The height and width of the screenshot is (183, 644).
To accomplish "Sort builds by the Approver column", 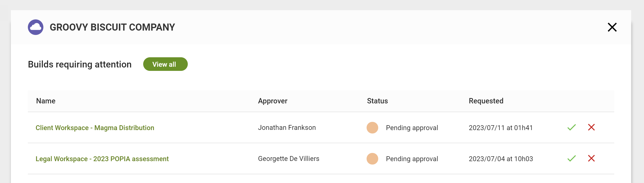I will tap(273, 101).
